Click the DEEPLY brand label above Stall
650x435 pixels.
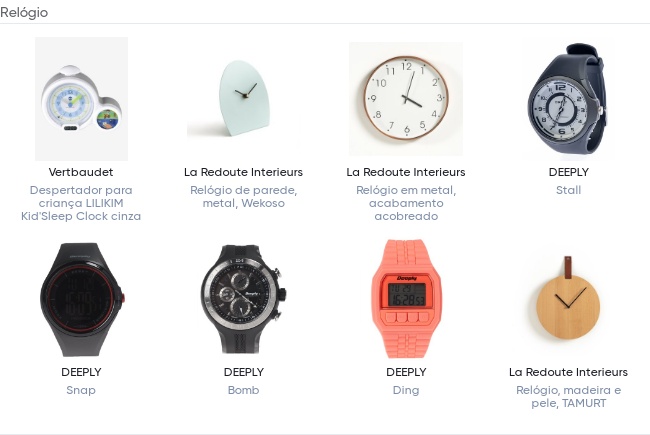568,172
